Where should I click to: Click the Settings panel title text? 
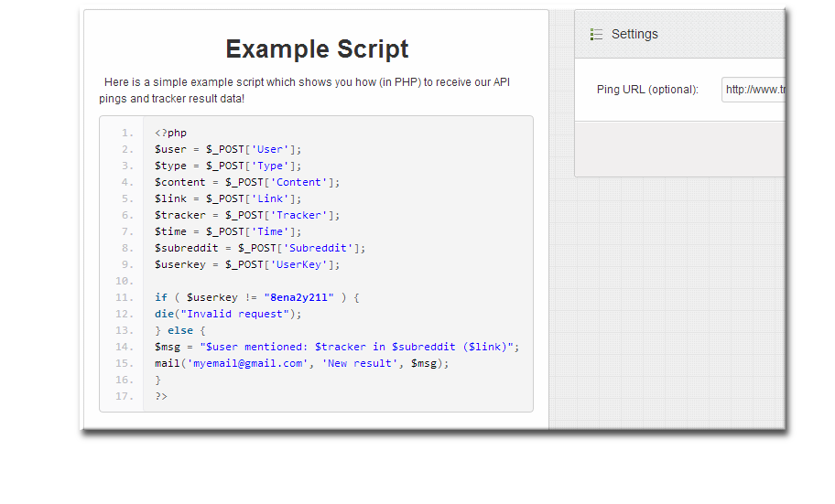[x=634, y=35]
